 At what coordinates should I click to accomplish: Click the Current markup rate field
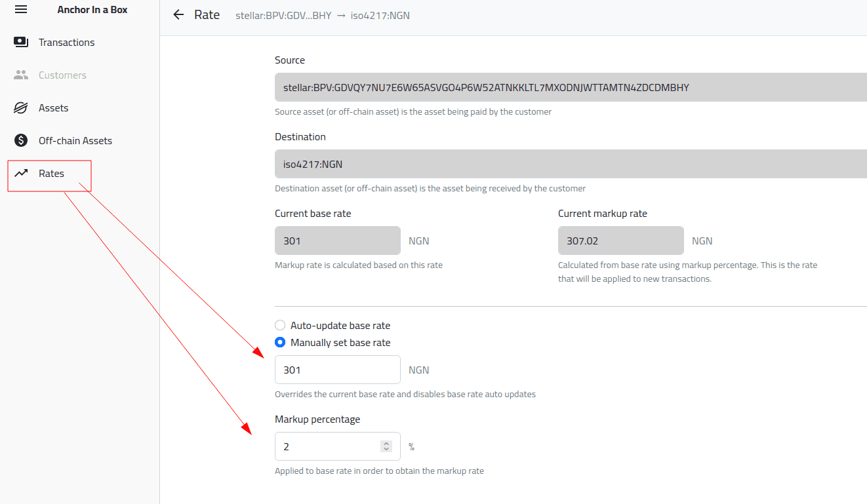coord(621,241)
